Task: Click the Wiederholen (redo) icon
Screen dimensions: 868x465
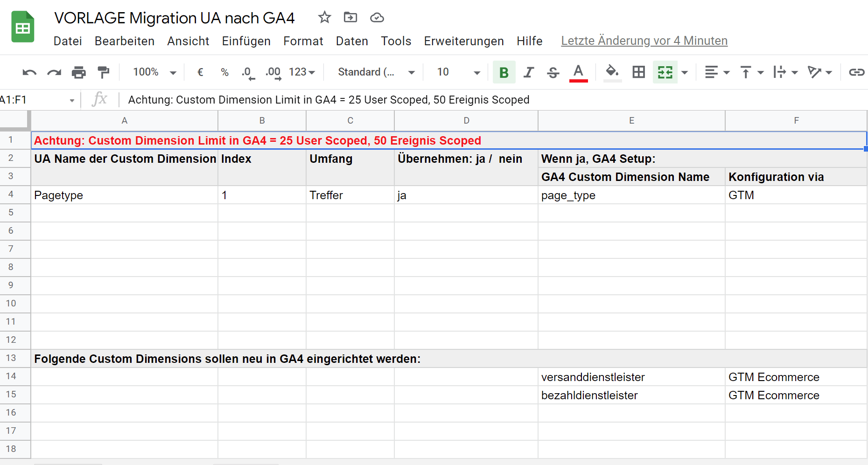Action: tap(54, 72)
